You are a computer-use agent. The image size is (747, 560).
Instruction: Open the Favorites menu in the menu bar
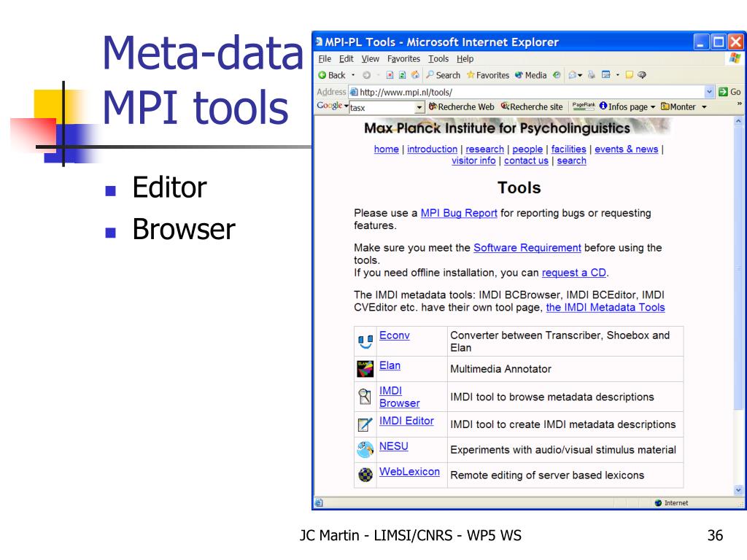pyautogui.click(x=403, y=58)
